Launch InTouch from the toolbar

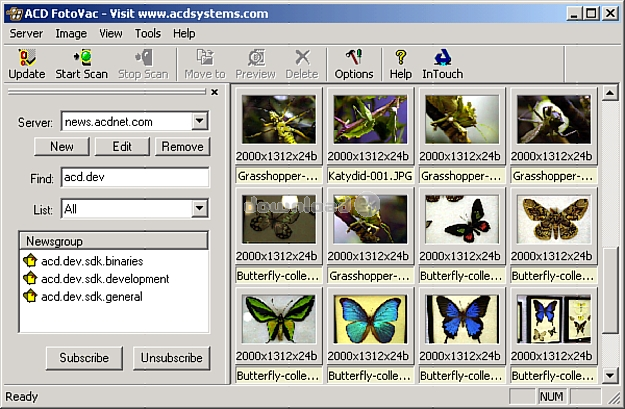coord(442,64)
